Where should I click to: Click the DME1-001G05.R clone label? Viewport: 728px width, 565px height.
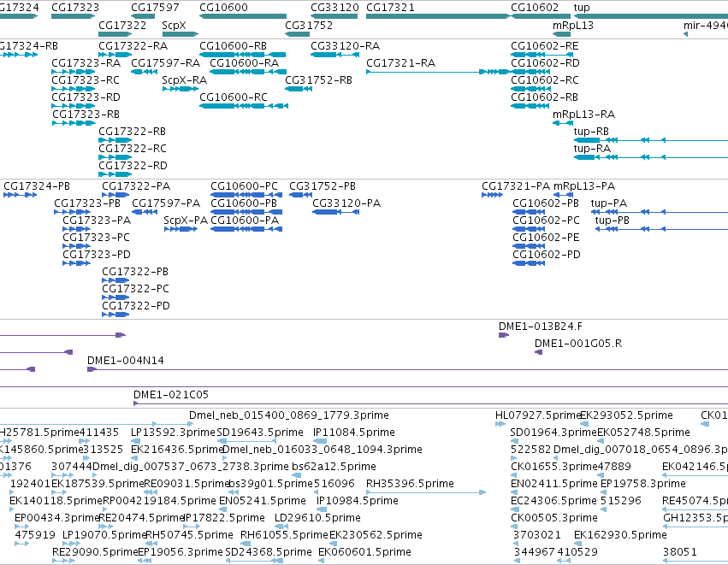578,344
